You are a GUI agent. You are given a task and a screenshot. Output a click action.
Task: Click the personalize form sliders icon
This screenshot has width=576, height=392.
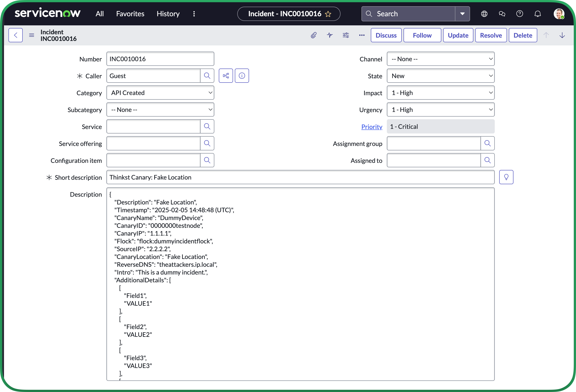[x=346, y=35]
